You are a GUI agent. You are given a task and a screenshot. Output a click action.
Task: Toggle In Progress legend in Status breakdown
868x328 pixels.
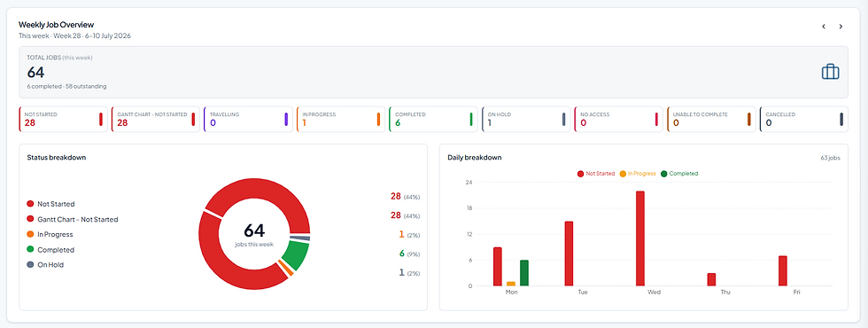pos(50,234)
